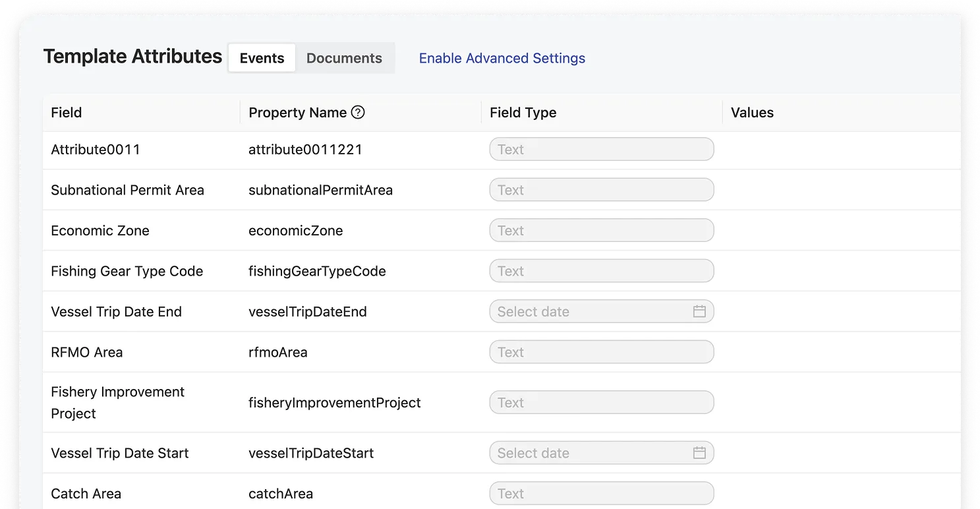Click the Fishery Improvement Project type input

pyautogui.click(x=601, y=403)
